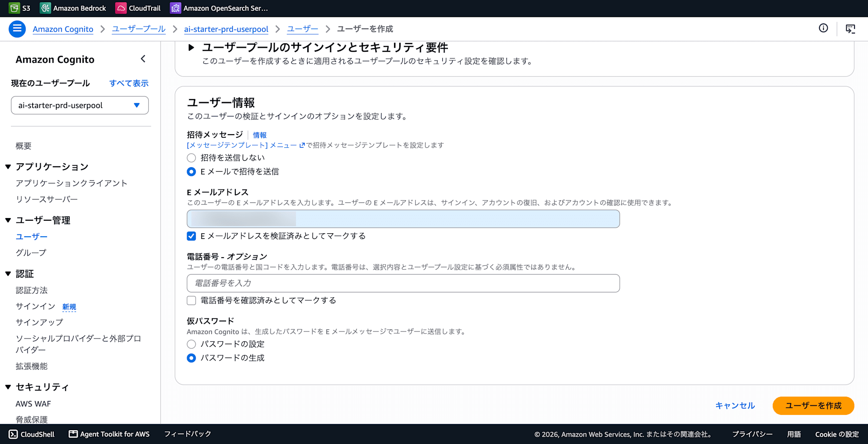Select パスワードの生成 radio option

pyautogui.click(x=191, y=358)
